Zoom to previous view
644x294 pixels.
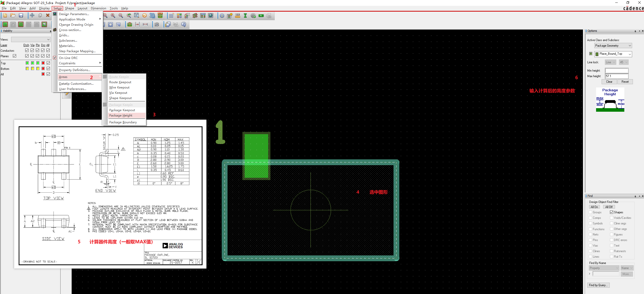tap(129, 16)
